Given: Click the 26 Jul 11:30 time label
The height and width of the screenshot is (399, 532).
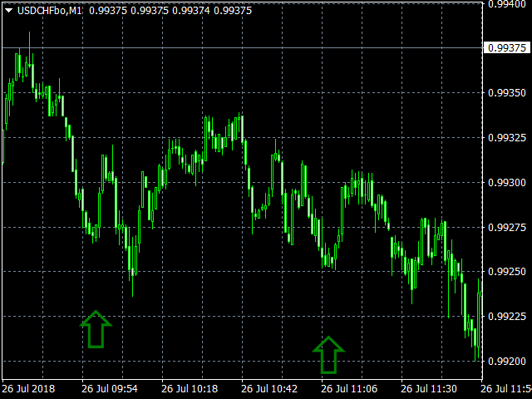Looking at the screenshot, I should click(429, 388).
